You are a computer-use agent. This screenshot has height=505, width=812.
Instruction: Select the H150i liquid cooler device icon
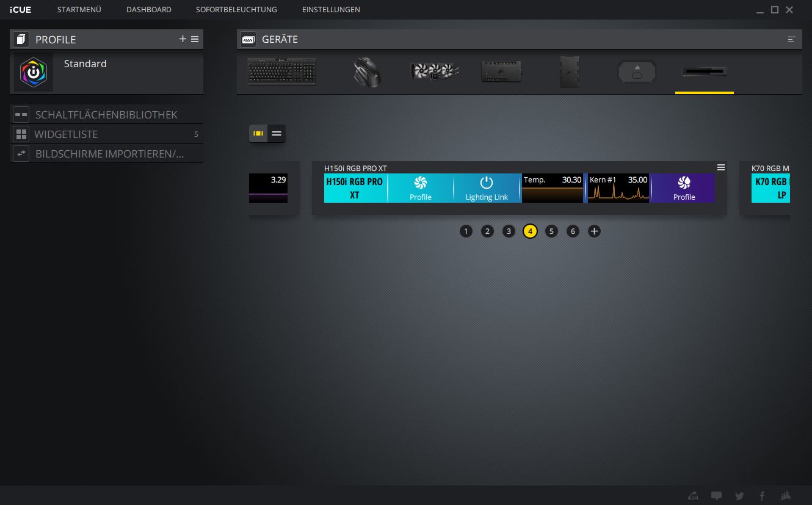coord(434,72)
